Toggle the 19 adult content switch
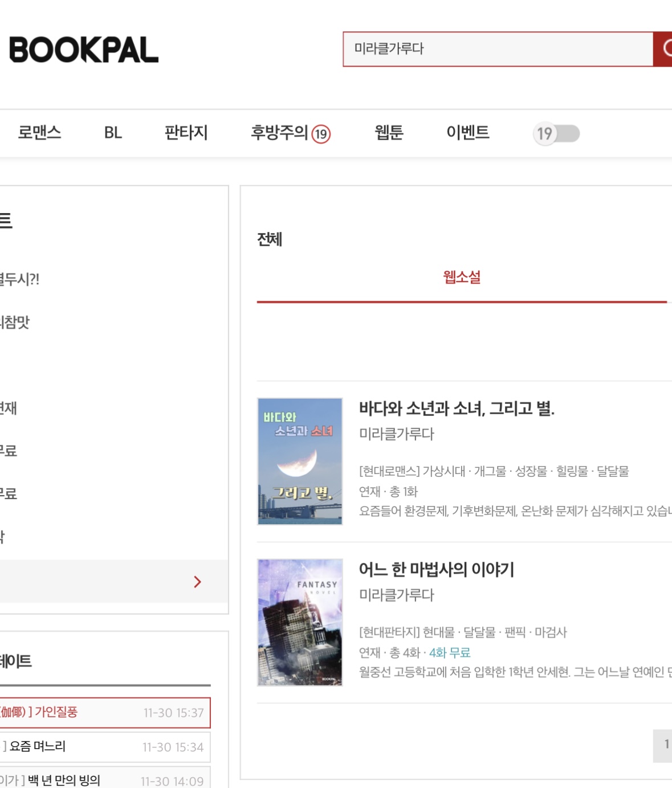Viewport: 672px width, 788px height. (556, 134)
